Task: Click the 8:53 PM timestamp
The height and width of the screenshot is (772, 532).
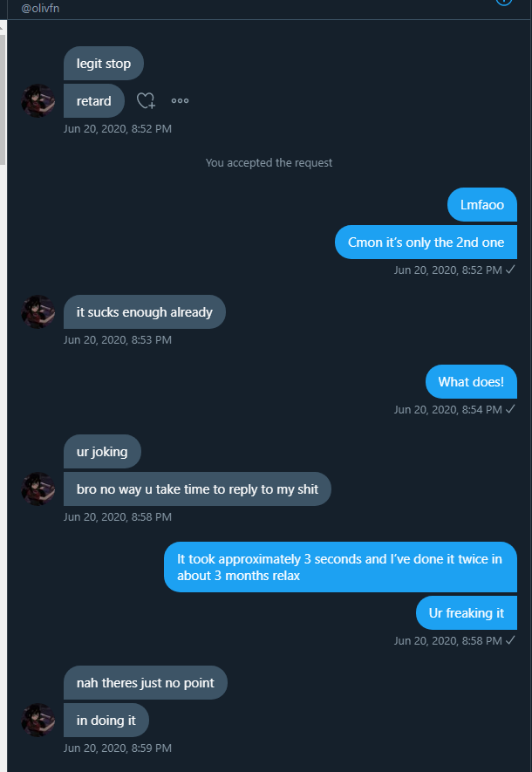Action: 117,339
